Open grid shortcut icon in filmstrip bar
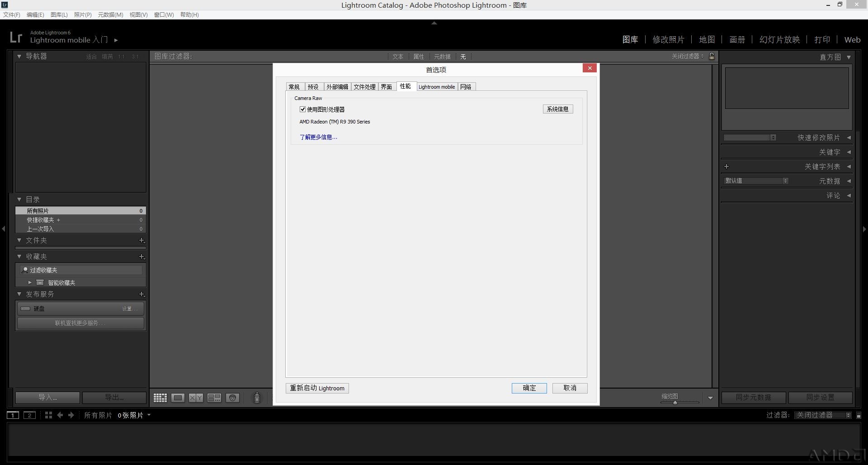Screen dimensions: 868x465 (48, 415)
